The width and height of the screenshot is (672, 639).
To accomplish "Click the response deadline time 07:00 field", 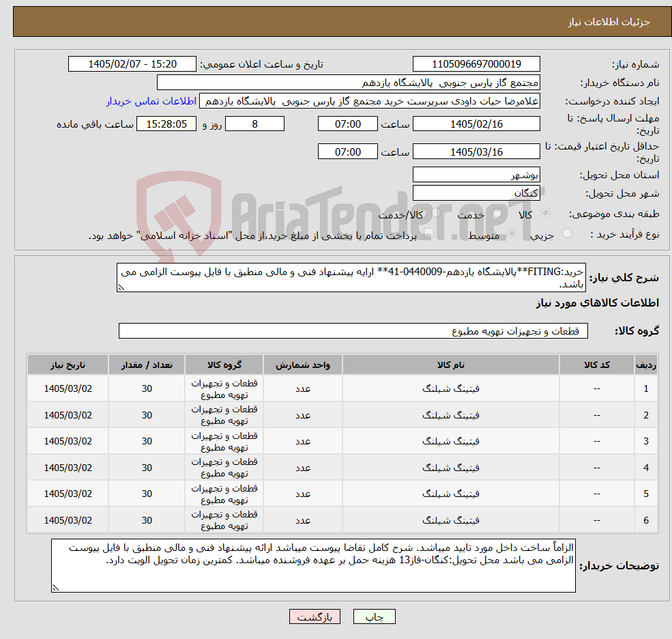I will [347, 124].
